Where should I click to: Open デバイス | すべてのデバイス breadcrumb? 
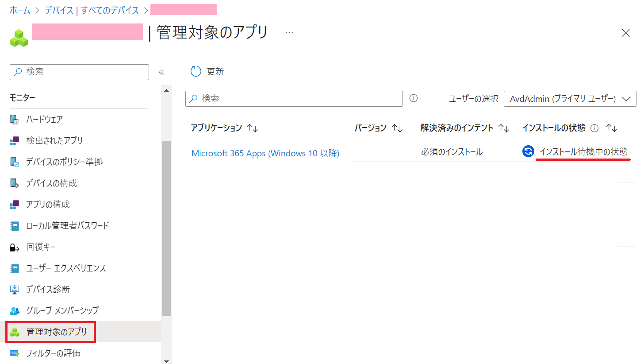(x=92, y=10)
